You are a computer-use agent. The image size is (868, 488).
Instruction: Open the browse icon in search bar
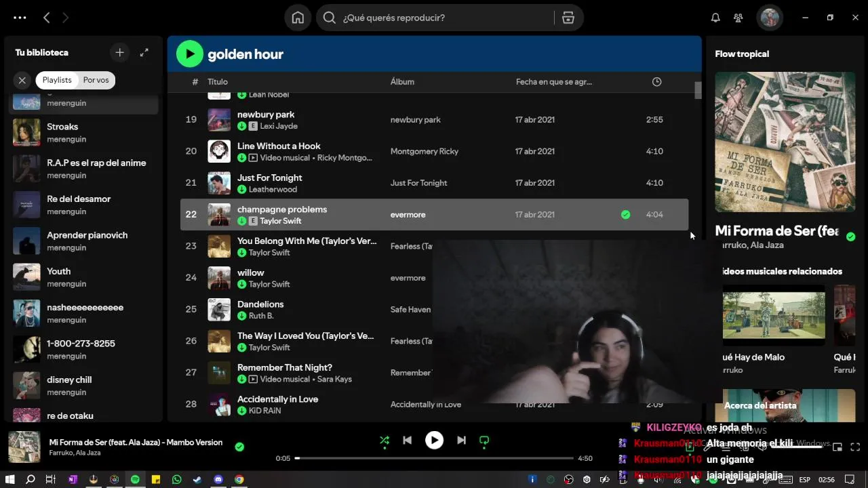tap(568, 18)
